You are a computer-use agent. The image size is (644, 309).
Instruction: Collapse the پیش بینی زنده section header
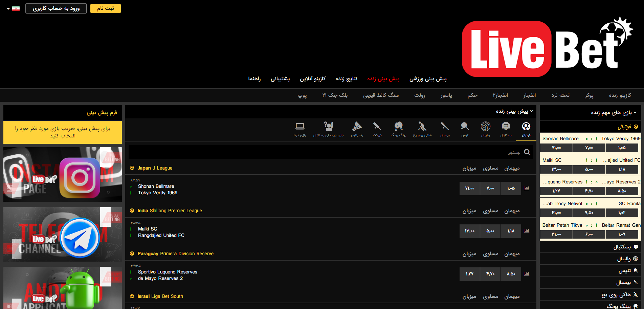click(x=531, y=111)
